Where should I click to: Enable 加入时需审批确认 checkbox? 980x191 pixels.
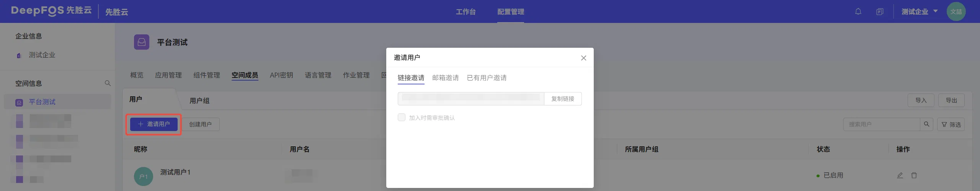tap(401, 117)
